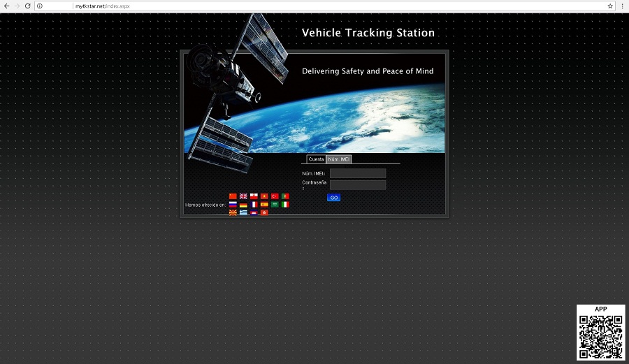Bookmark this page with the star icon
This screenshot has width=629, height=364.
[x=610, y=6]
